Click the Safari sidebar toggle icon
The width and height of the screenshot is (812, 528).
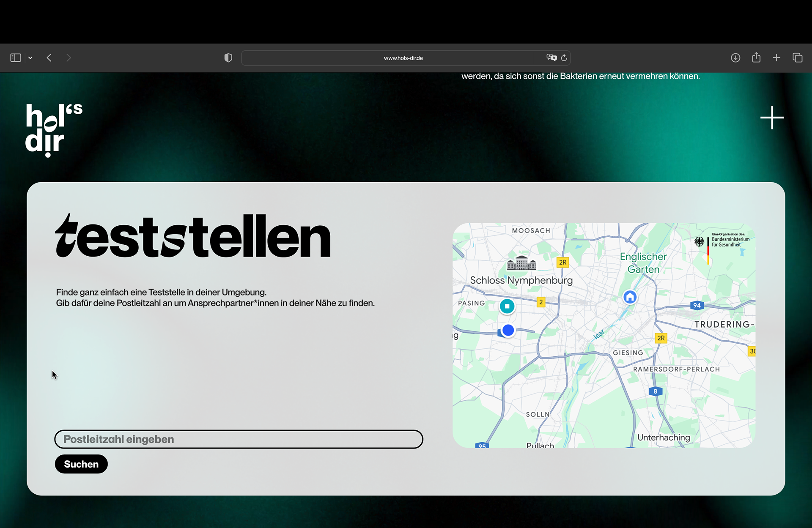pos(16,58)
